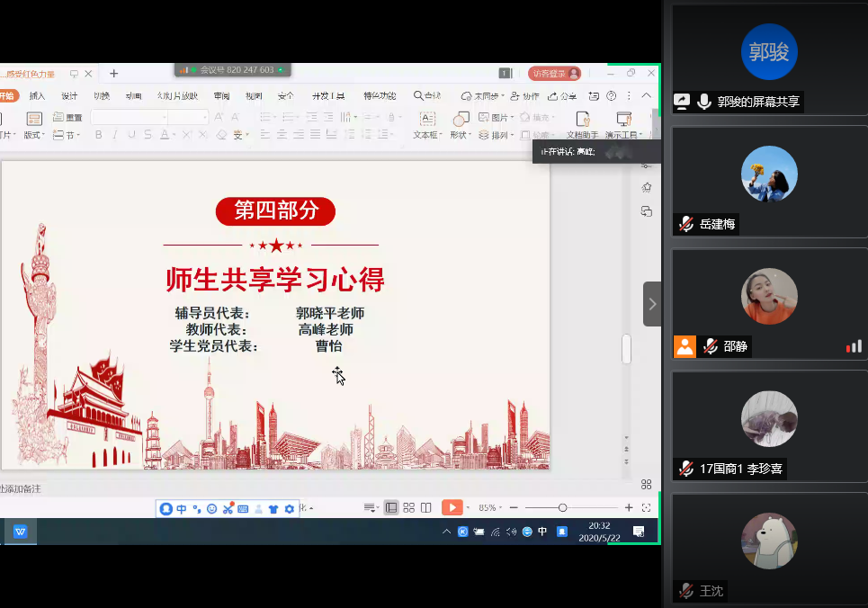The width and height of the screenshot is (868, 608).
Task: Toggle underline formatting button
Action: pos(131,135)
